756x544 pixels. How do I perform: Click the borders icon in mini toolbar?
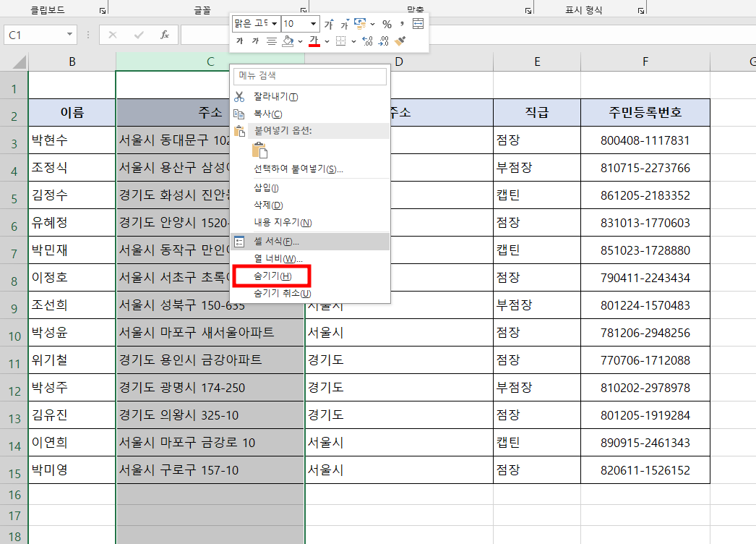[341, 41]
